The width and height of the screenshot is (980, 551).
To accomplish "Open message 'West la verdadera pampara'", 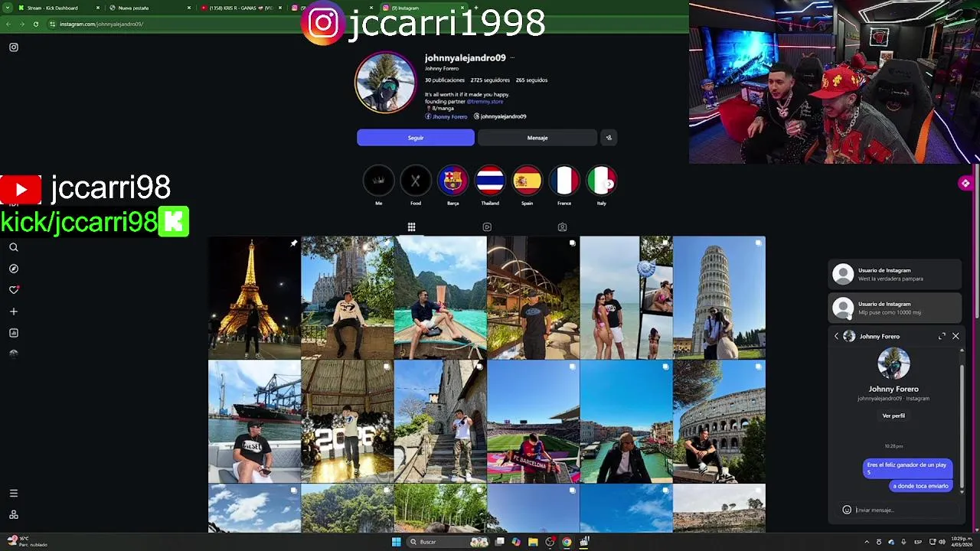I will (x=894, y=274).
